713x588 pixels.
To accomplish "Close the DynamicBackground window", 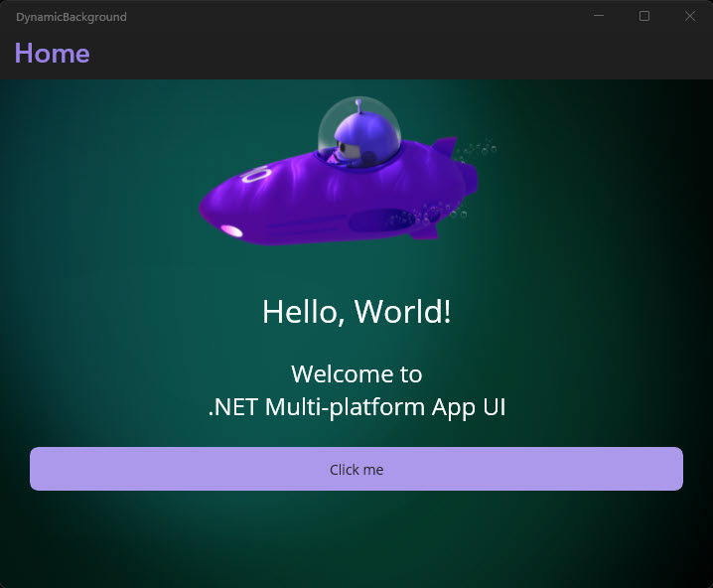I will point(690,16).
